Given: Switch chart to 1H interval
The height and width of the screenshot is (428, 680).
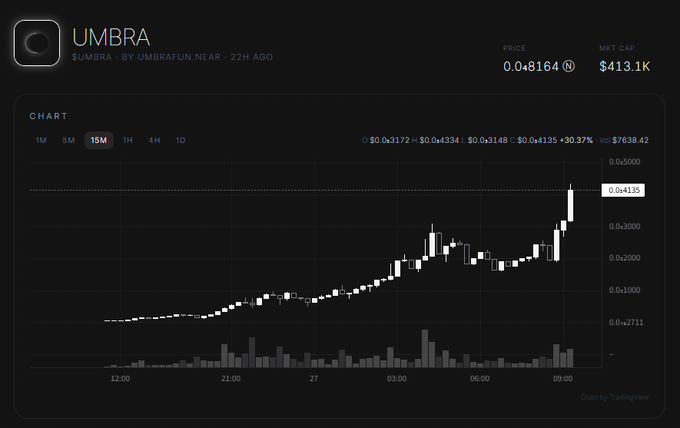Looking at the screenshot, I should tap(128, 140).
